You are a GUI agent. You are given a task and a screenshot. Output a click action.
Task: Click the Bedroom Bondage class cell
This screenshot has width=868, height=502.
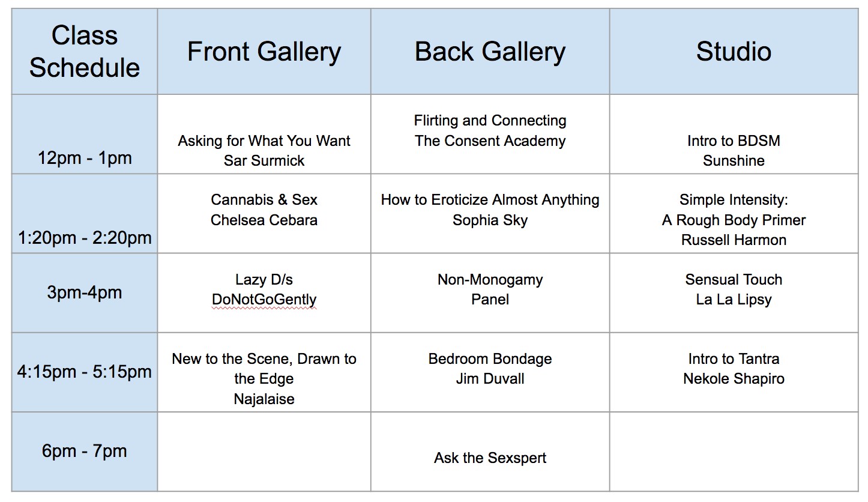coord(490,369)
